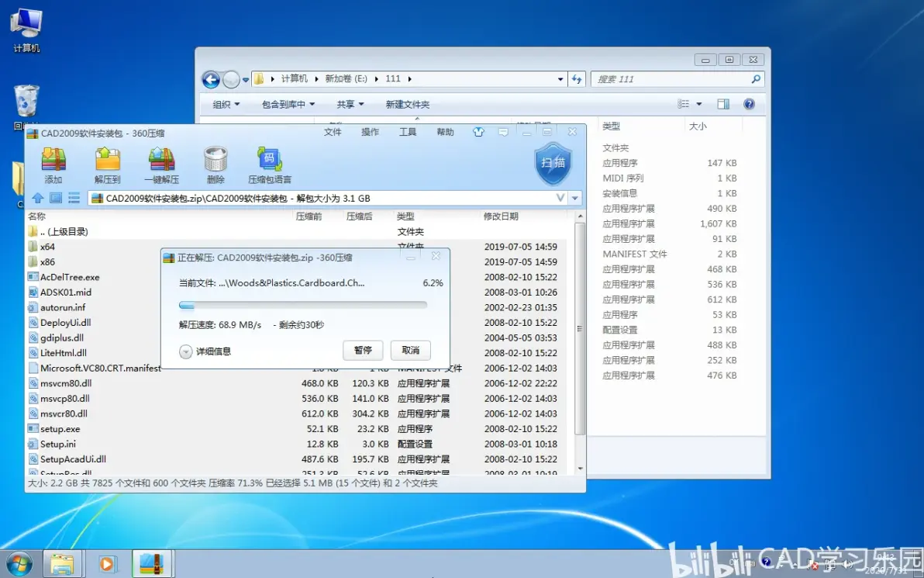Click the 添加 (Add) toolbar icon
924x578 pixels.
pos(53,165)
